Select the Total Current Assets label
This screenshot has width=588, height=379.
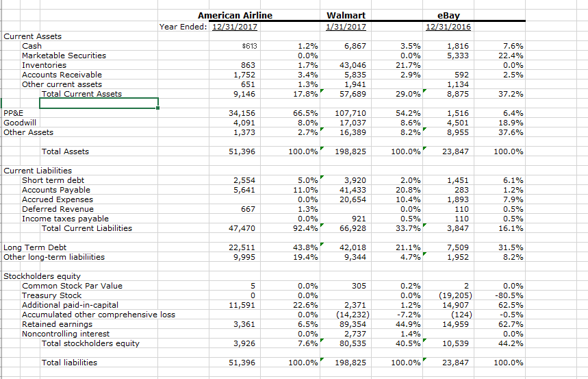pos(81,94)
